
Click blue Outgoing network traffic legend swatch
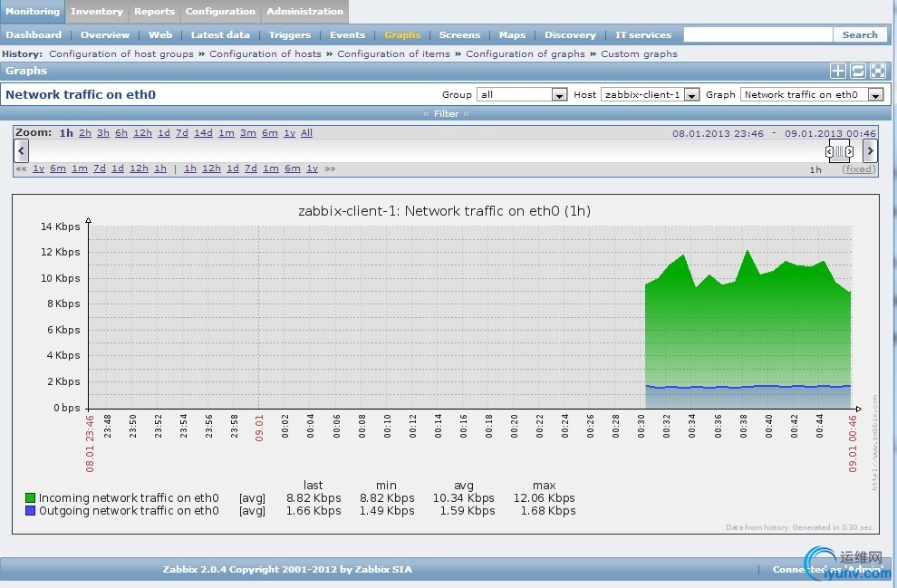(30, 510)
